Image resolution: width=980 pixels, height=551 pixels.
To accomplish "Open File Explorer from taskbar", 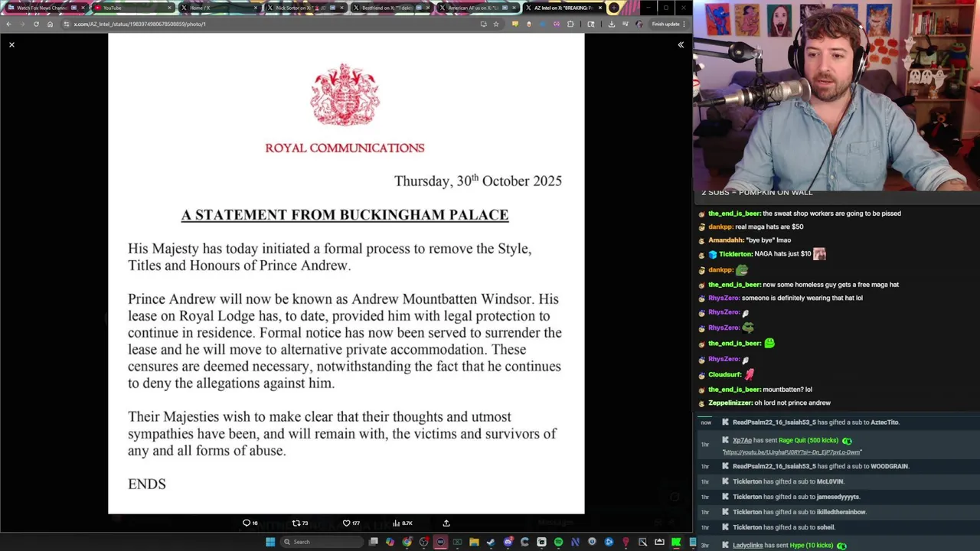I will click(x=474, y=542).
